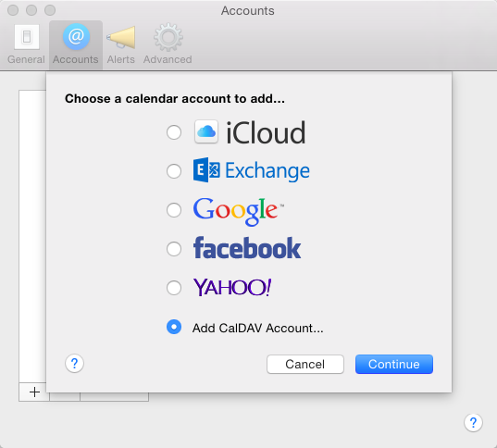The image size is (497, 448).
Task: Open help for the Accounts window
Action: (x=473, y=422)
